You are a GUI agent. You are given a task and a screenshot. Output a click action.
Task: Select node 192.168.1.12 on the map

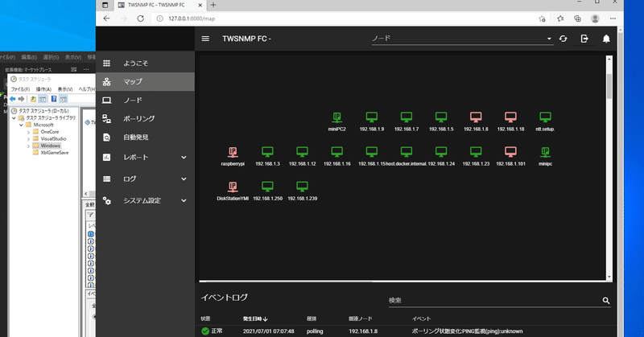pyautogui.click(x=303, y=152)
